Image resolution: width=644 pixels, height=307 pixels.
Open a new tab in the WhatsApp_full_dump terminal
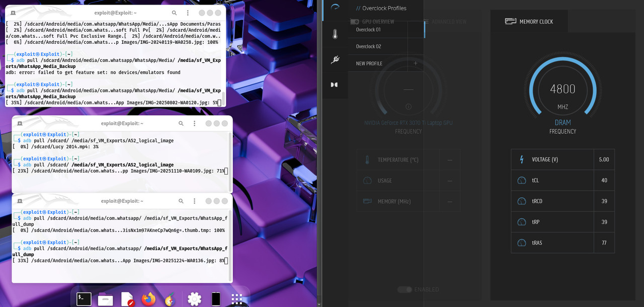pos(19,201)
